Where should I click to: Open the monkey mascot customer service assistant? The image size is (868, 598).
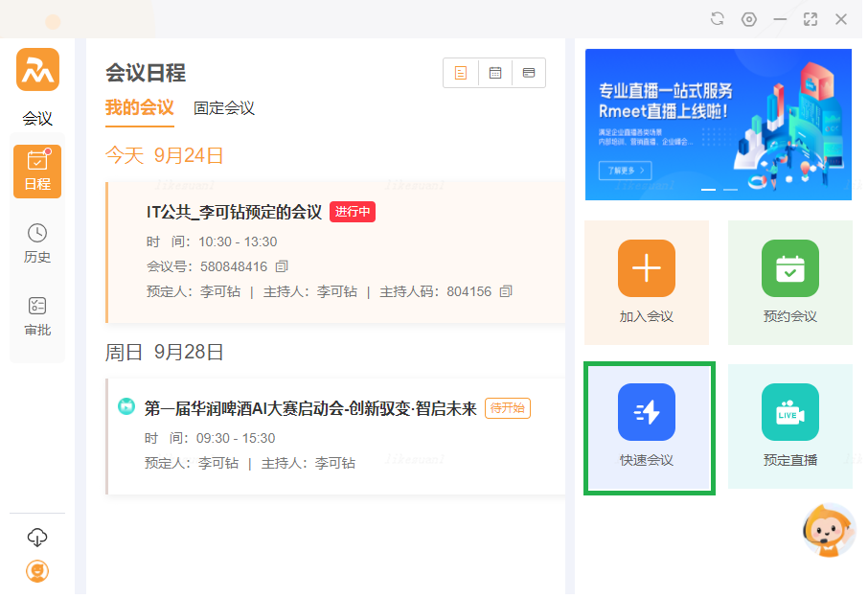pos(828,531)
